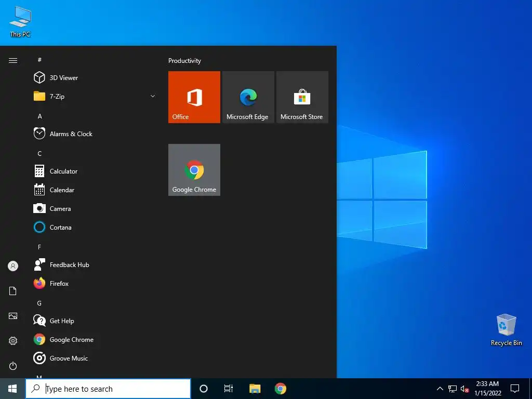Open File Explorer from the taskbar
This screenshot has width=532, height=399.
point(255,389)
